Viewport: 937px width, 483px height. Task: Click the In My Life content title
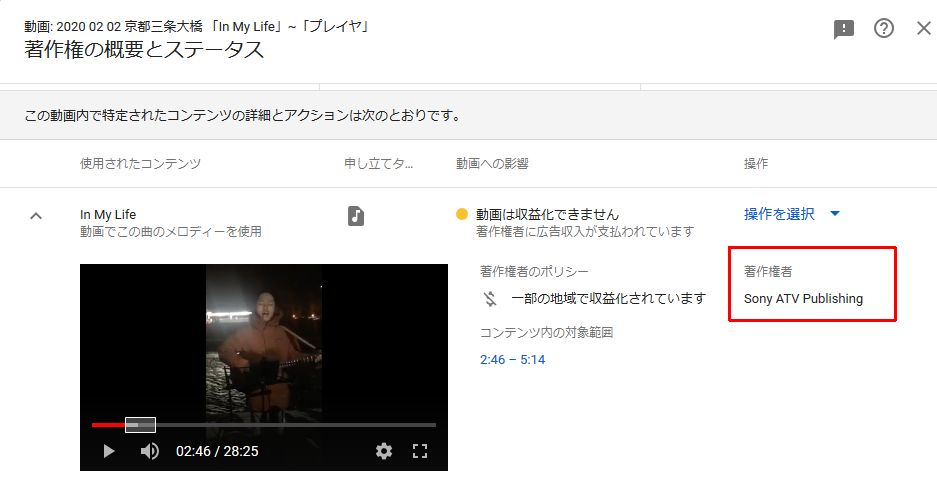click(108, 215)
